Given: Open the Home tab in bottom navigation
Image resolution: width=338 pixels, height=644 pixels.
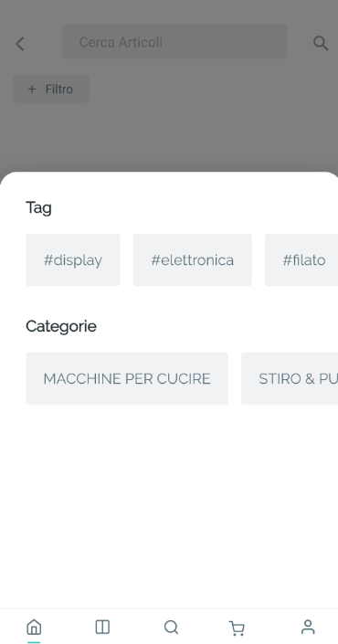Looking at the screenshot, I should (x=34, y=628).
